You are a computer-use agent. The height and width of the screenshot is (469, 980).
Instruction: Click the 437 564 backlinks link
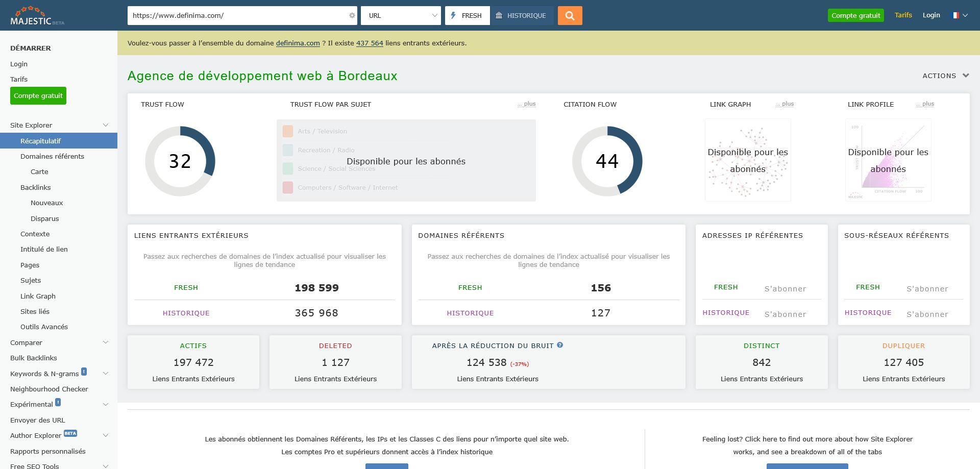pyautogui.click(x=370, y=43)
